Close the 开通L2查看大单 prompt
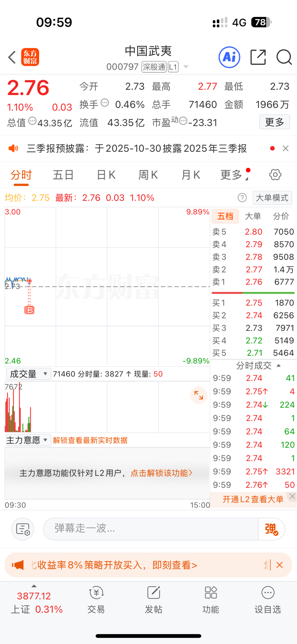The image size is (297, 644). (x=292, y=496)
